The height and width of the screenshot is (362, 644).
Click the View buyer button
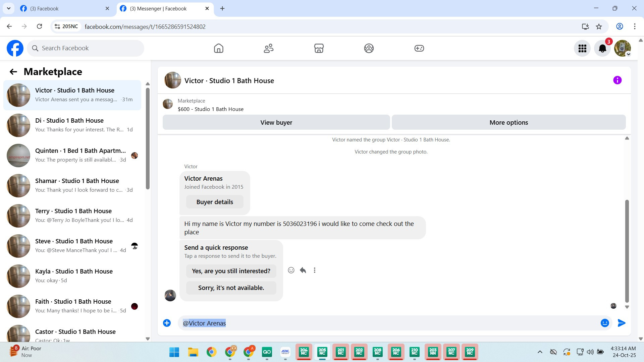point(276,122)
